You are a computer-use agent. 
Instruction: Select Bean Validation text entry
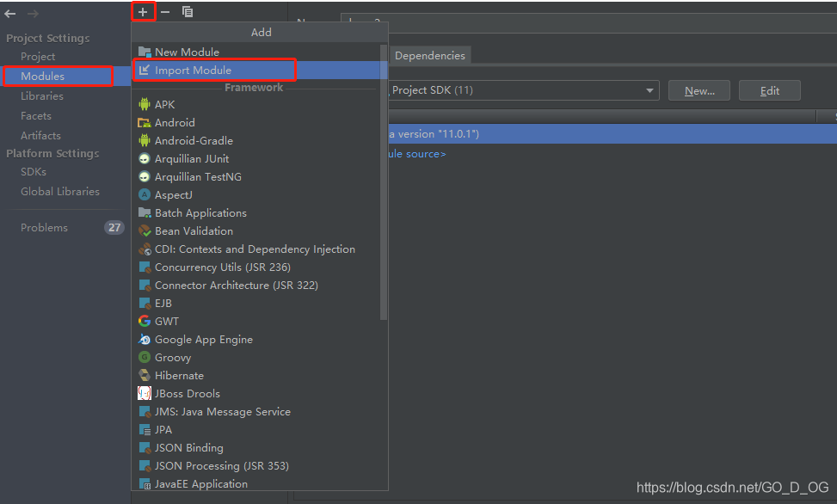click(x=194, y=231)
